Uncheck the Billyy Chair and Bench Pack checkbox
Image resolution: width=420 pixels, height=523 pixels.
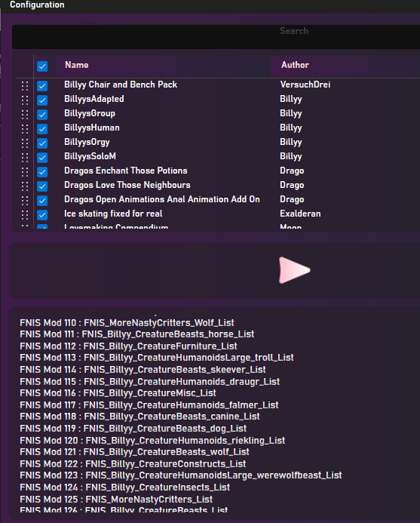coord(42,86)
